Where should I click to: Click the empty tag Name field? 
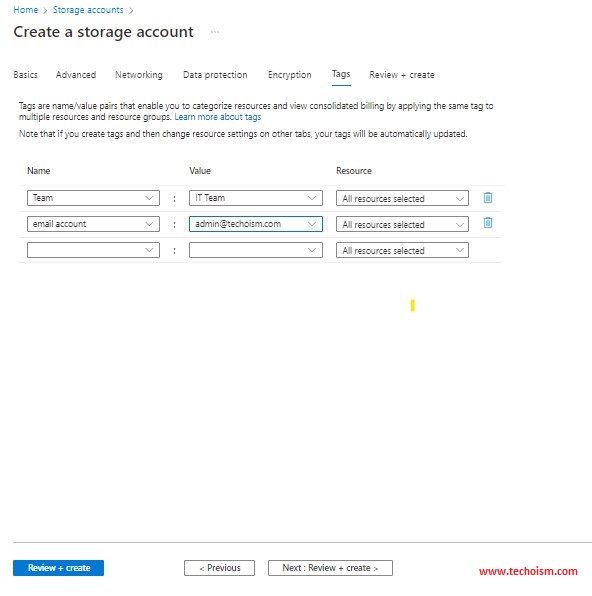[93, 250]
